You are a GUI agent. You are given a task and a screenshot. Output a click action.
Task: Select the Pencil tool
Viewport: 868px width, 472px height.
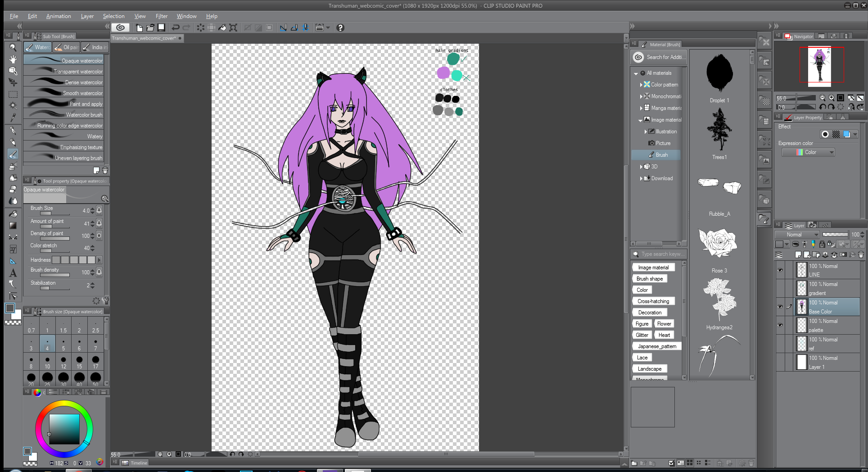tap(13, 142)
